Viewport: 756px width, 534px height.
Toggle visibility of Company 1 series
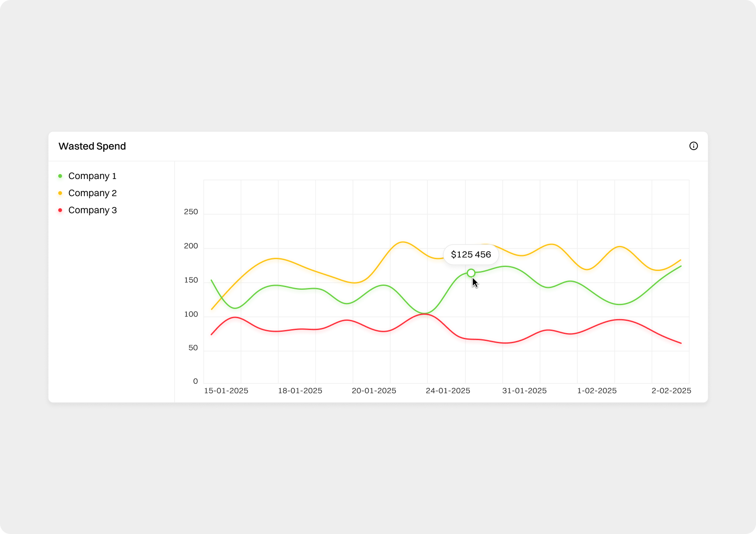[92, 176]
